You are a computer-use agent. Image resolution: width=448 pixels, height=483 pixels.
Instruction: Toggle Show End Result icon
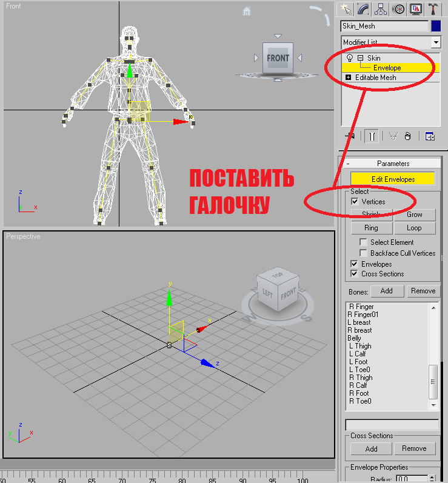pyautogui.click(x=372, y=136)
